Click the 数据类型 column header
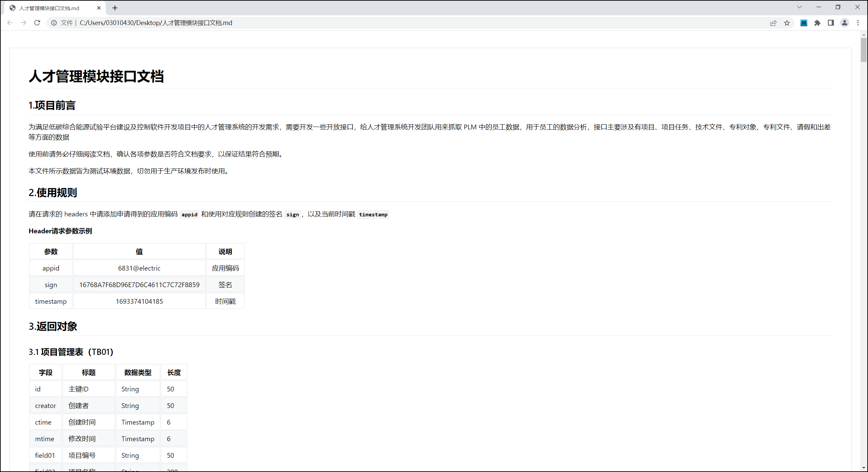Screen dimensions: 868x472 [138, 372]
